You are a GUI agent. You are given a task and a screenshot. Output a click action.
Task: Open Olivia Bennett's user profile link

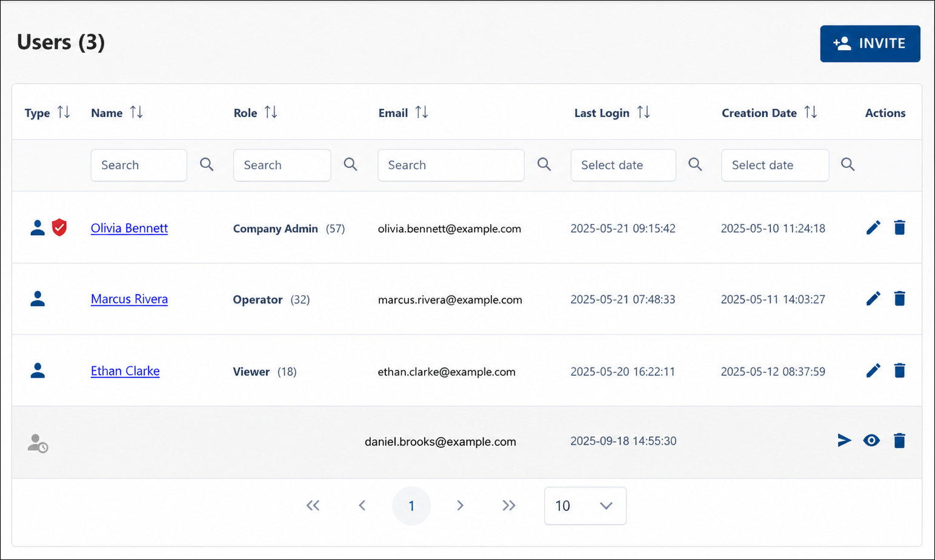pos(129,228)
